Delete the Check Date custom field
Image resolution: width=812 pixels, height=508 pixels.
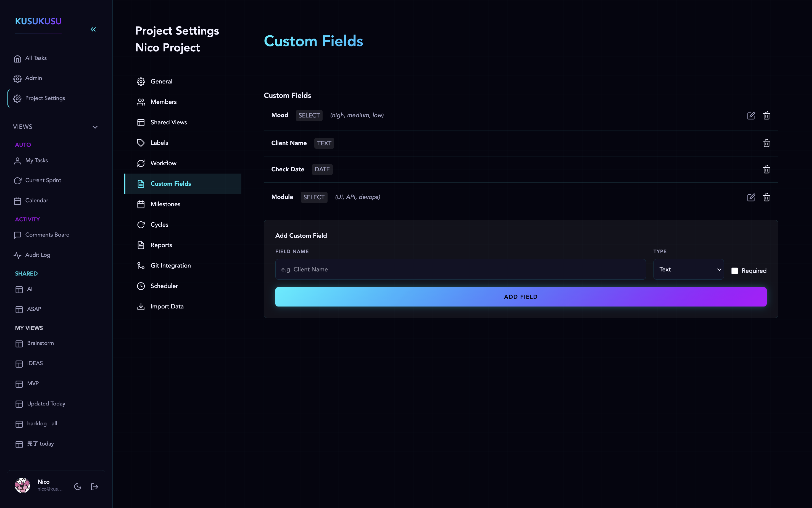point(766,169)
